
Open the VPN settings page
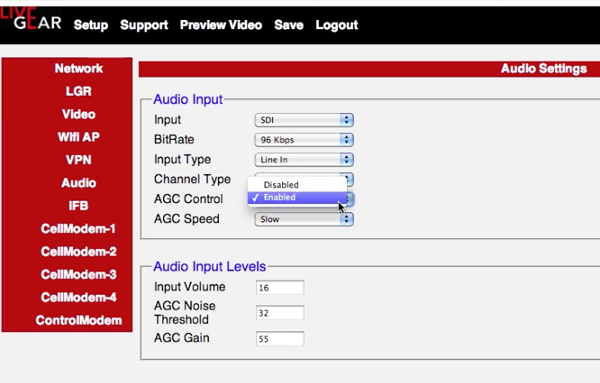click(x=78, y=160)
